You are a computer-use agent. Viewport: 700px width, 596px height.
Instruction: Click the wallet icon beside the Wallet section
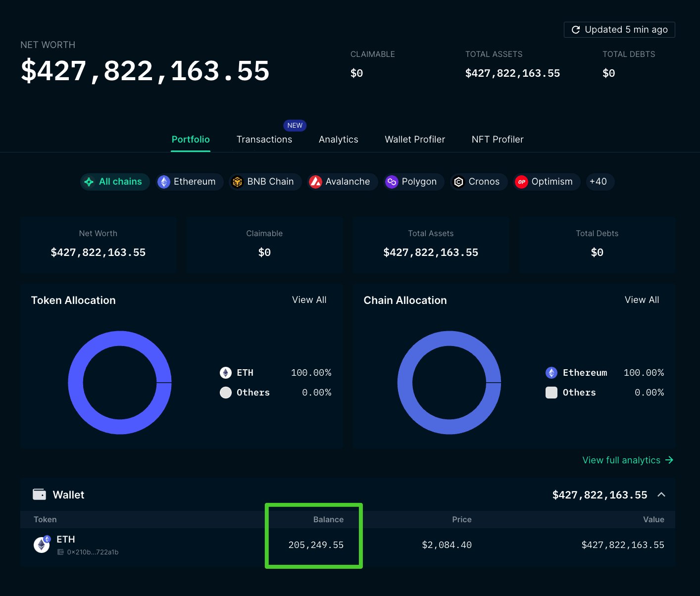[x=40, y=495]
